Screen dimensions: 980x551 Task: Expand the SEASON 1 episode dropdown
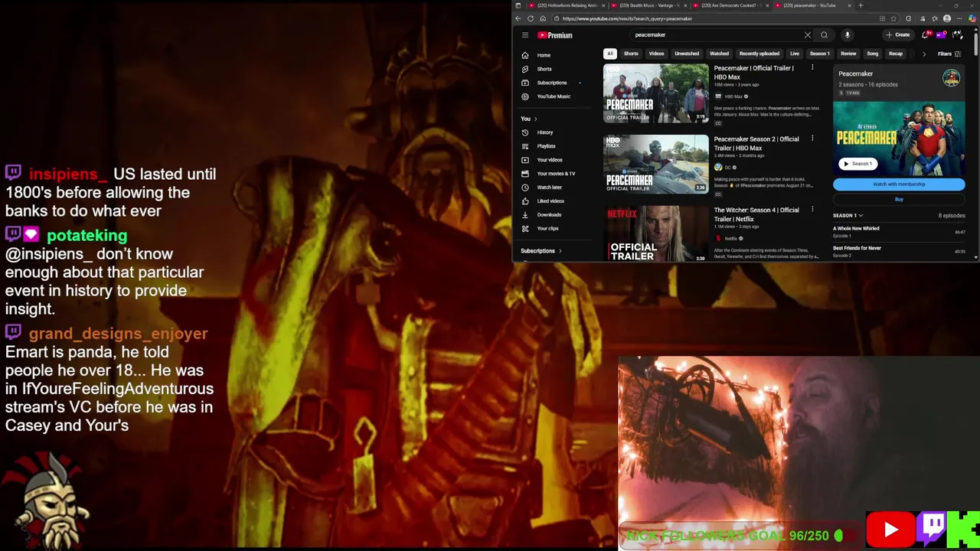tap(848, 216)
